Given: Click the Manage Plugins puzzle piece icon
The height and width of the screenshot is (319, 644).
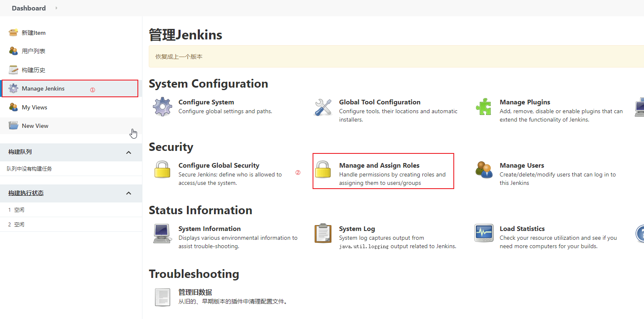Looking at the screenshot, I should [x=484, y=107].
